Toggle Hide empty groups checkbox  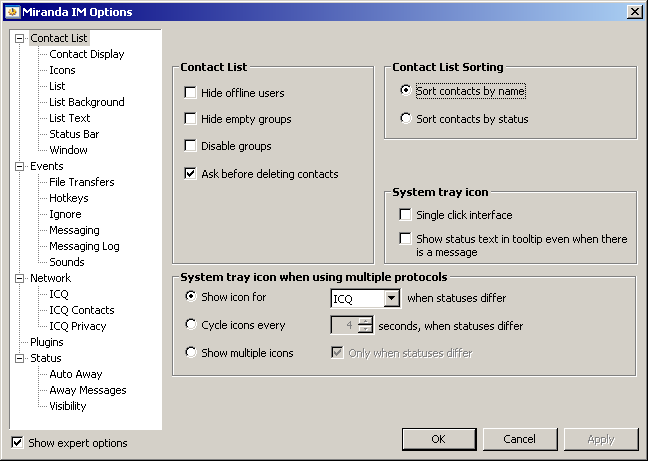190,119
